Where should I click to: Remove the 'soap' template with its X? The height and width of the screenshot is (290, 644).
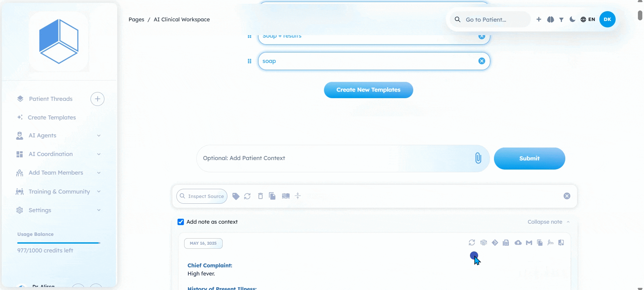point(482,61)
